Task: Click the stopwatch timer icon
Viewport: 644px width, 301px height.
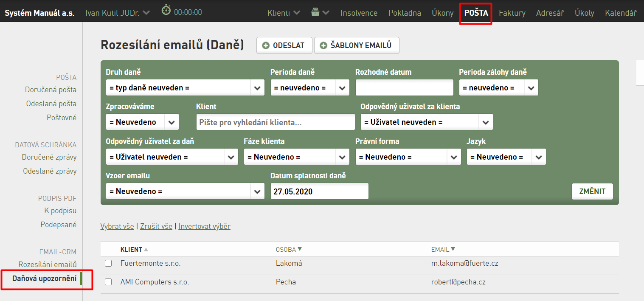Action: [x=166, y=10]
